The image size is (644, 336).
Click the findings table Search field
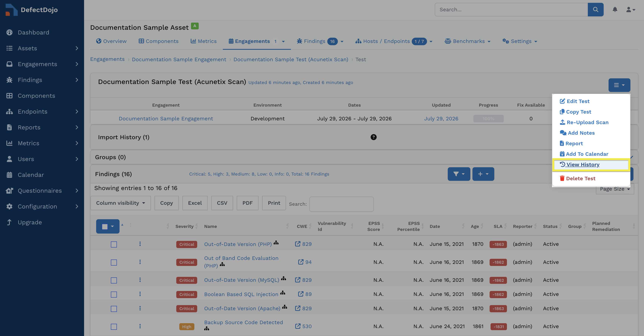tap(341, 204)
